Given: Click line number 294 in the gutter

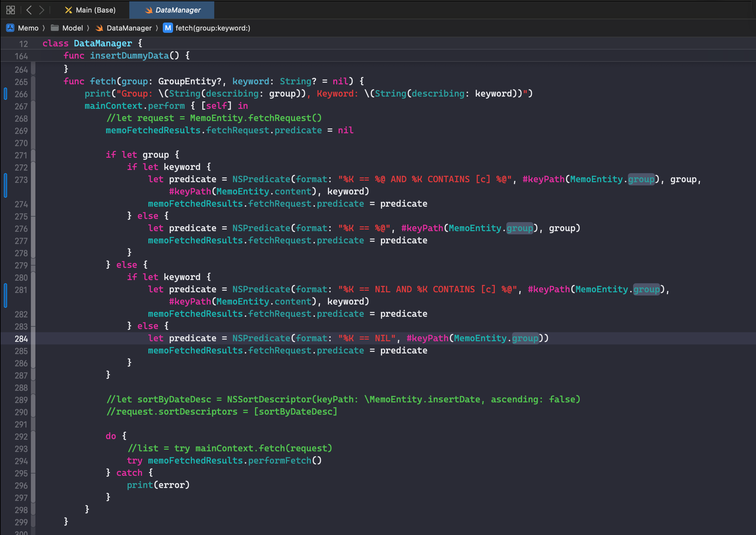Looking at the screenshot, I should coord(21,461).
